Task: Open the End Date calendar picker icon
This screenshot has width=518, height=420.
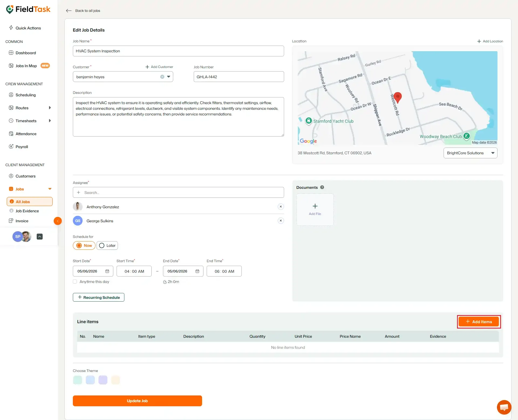Action: coord(197,271)
